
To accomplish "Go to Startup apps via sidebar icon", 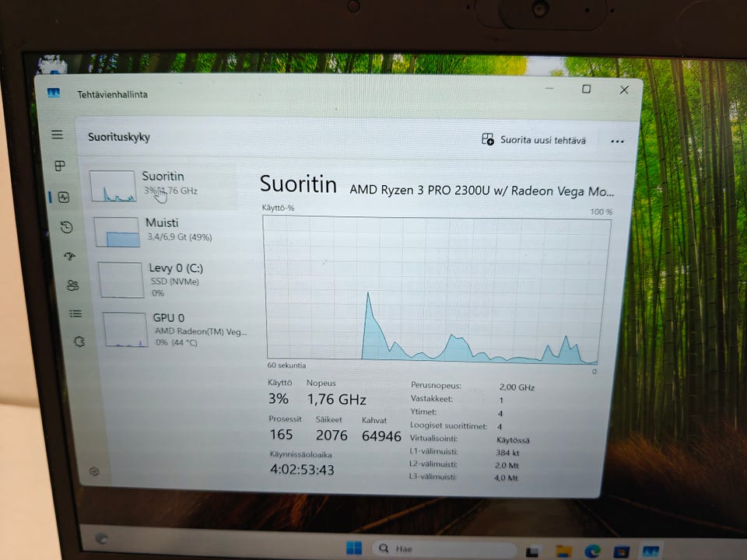I will point(69,256).
